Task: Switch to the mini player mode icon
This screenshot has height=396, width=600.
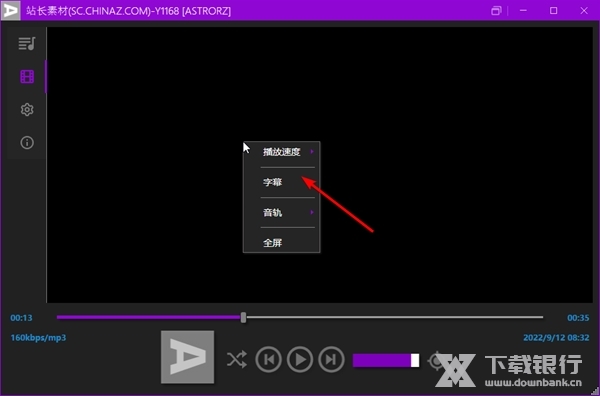Action: pyautogui.click(x=496, y=11)
